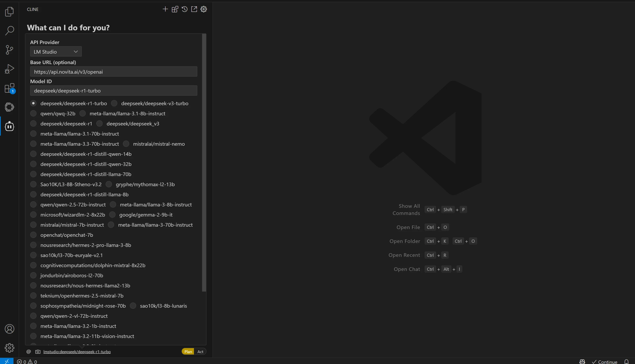Open Cline settings gear in panel header
Image resolution: width=635 pixels, height=364 pixels.
[204, 9]
